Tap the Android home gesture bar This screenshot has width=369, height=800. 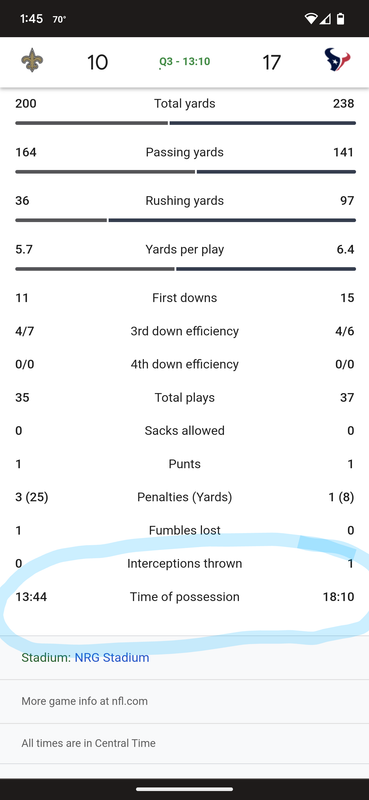pos(184,789)
